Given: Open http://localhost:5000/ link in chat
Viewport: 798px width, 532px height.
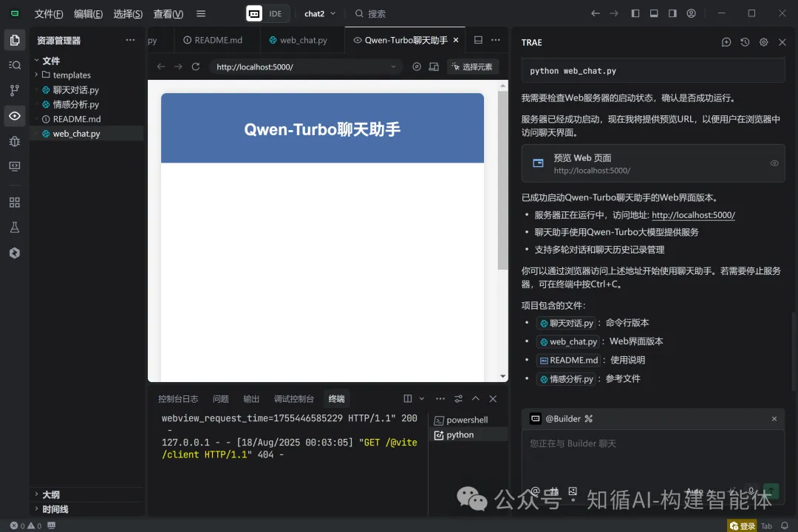Looking at the screenshot, I should [x=693, y=215].
